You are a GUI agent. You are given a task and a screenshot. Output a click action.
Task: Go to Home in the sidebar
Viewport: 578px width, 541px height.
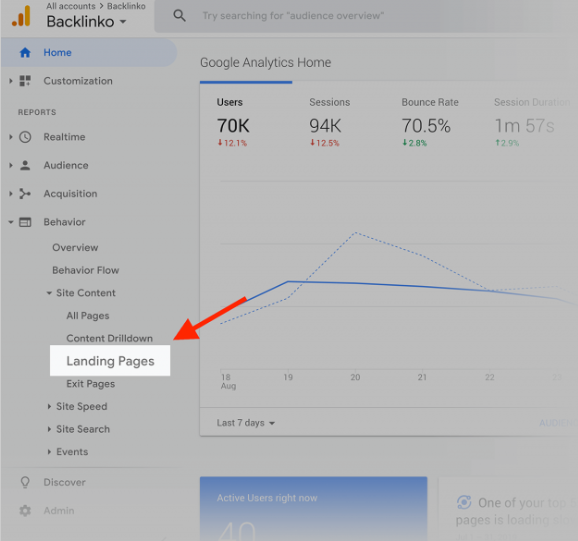pos(89,53)
